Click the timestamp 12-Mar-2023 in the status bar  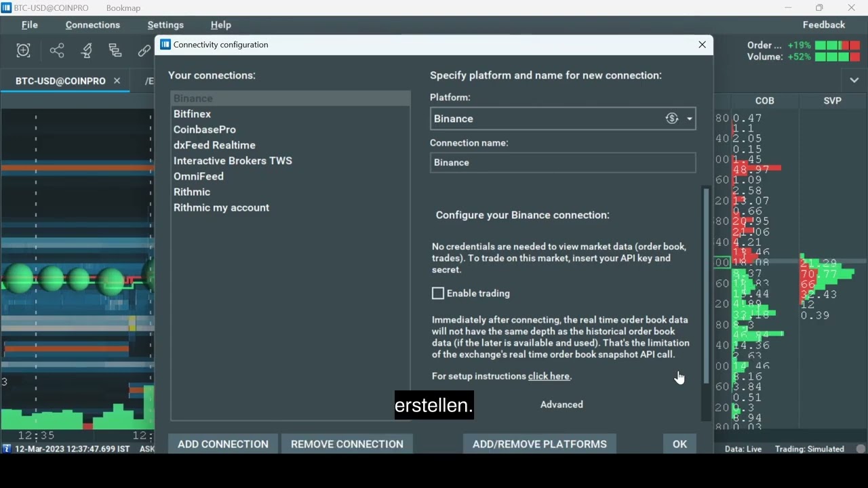(x=72, y=449)
